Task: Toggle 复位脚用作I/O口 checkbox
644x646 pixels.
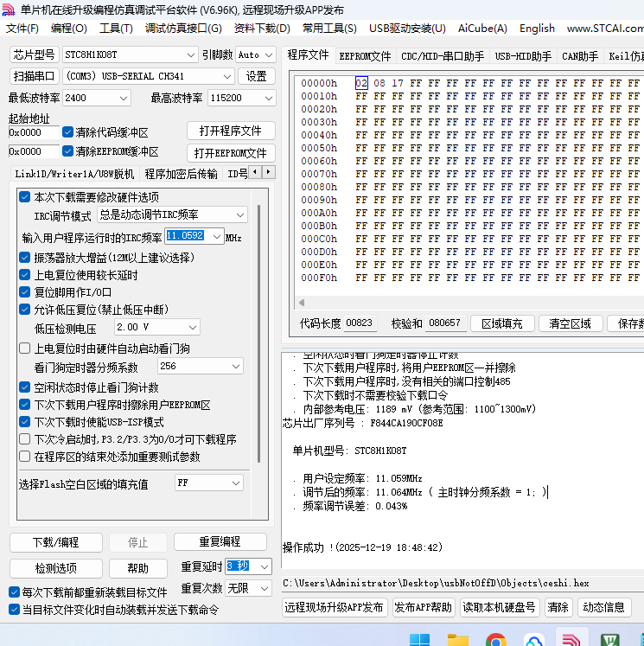Action: [25, 292]
